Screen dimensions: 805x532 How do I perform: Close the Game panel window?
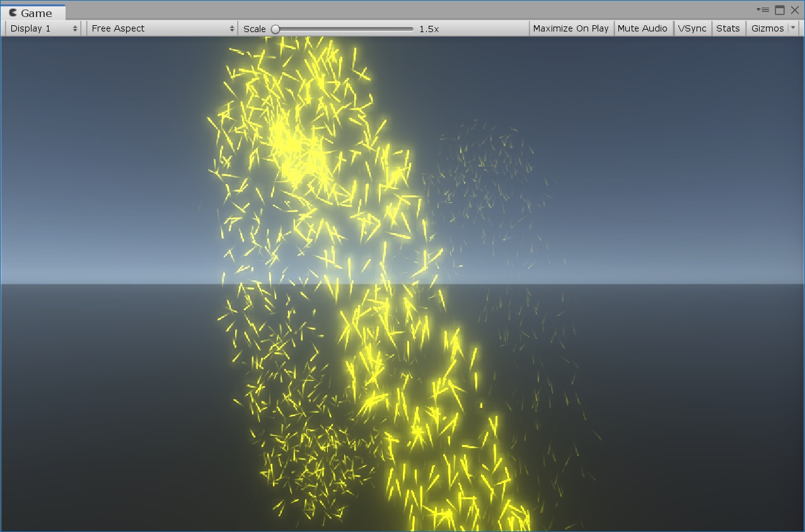(795, 10)
